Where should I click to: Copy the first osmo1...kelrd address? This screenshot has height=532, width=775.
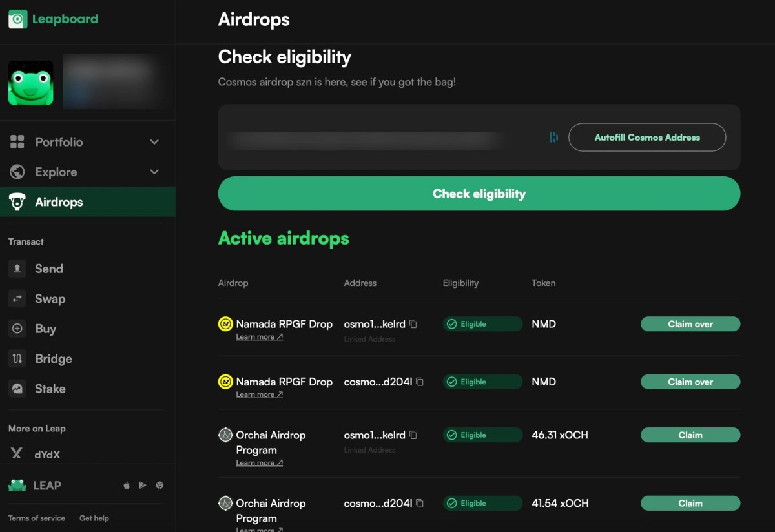pyautogui.click(x=413, y=324)
